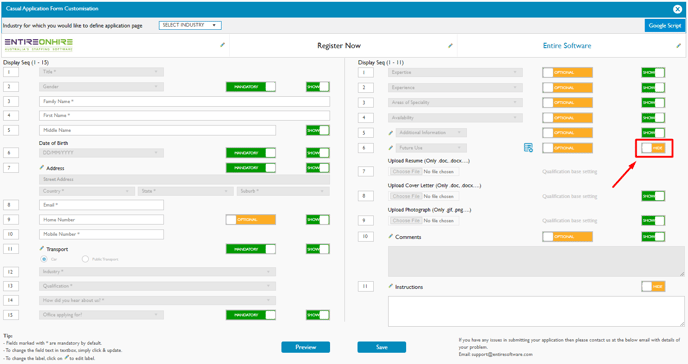Click the display sequence box for Instructions
Screen dimensions: 688x364
click(366, 286)
